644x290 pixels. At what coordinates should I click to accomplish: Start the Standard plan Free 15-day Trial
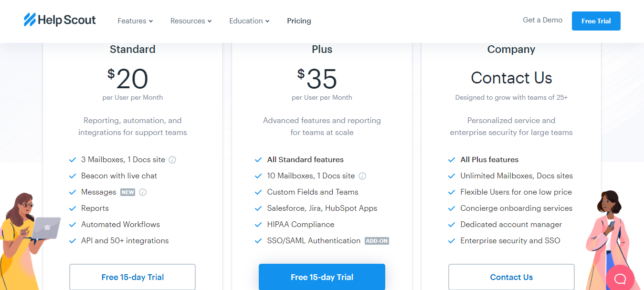point(132,277)
